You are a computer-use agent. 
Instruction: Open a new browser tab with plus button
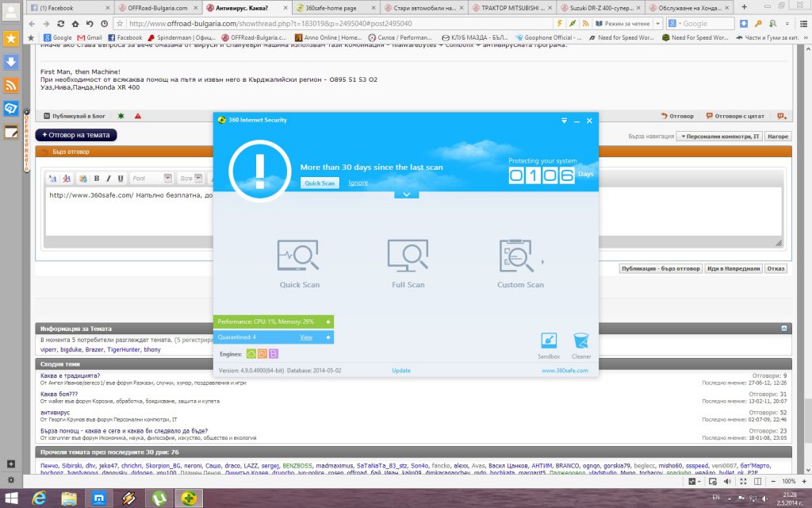click(x=744, y=7)
